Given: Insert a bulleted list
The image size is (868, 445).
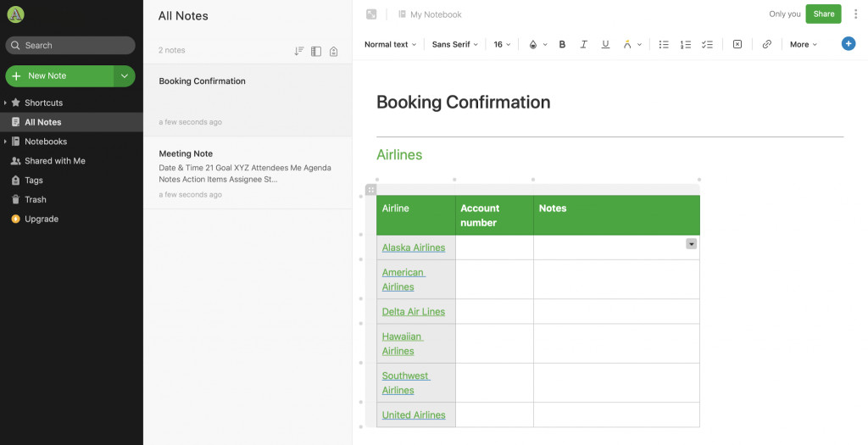Looking at the screenshot, I should click(x=664, y=44).
